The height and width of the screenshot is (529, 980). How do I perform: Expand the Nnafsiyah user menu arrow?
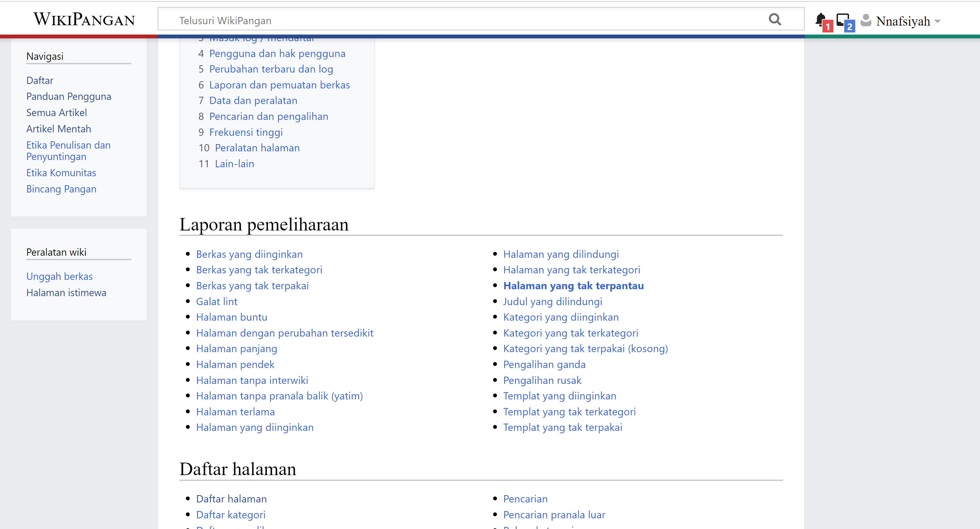[938, 21]
